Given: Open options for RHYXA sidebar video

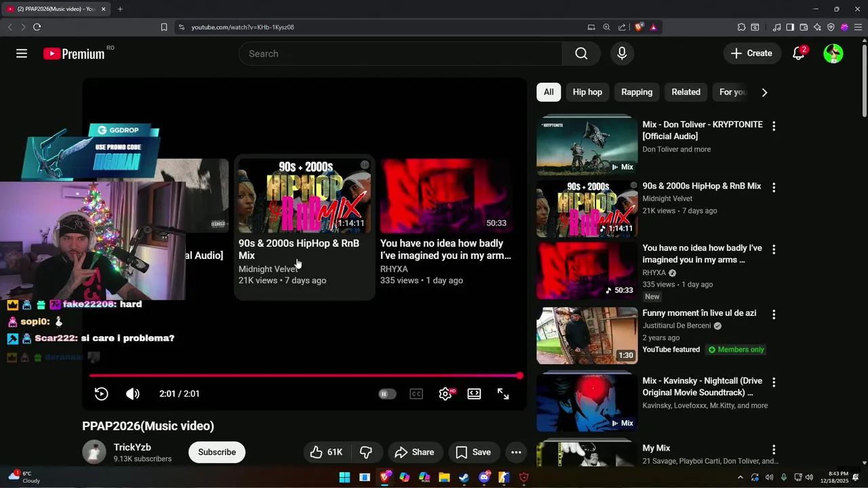Looking at the screenshot, I should [x=774, y=249].
